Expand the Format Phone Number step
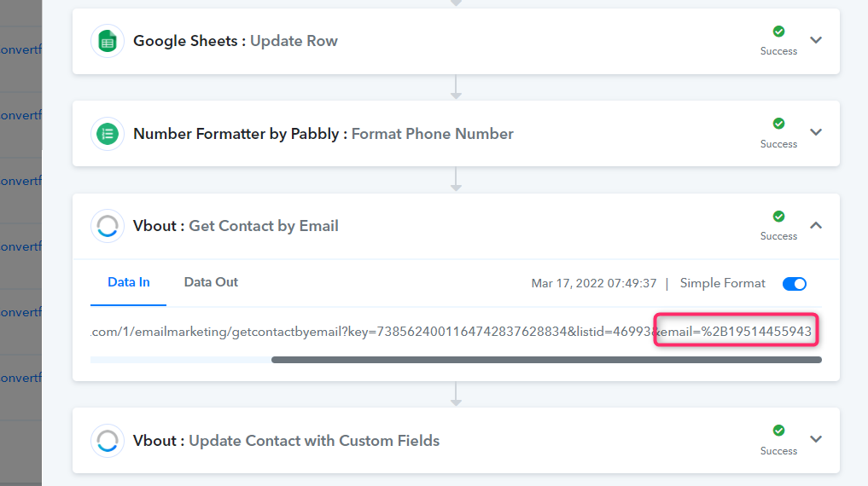Image resolution: width=868 pixels, height=486 pixels. click(815, 132)
